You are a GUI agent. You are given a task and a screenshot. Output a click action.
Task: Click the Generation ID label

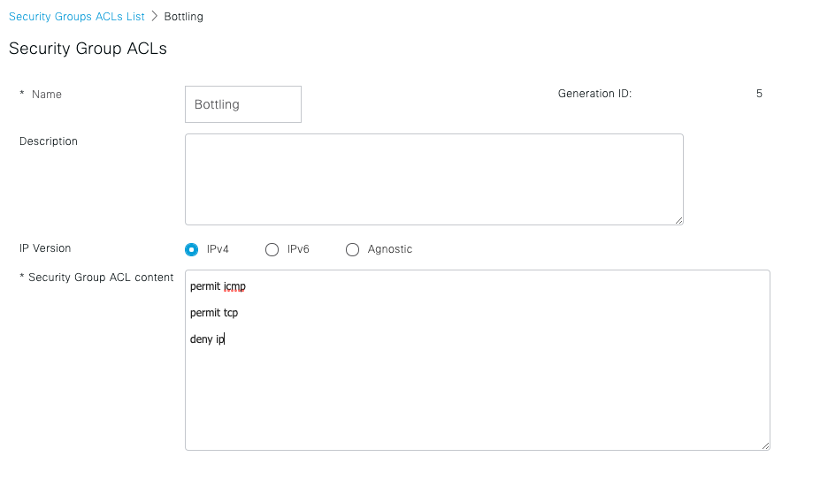point(594,94)
